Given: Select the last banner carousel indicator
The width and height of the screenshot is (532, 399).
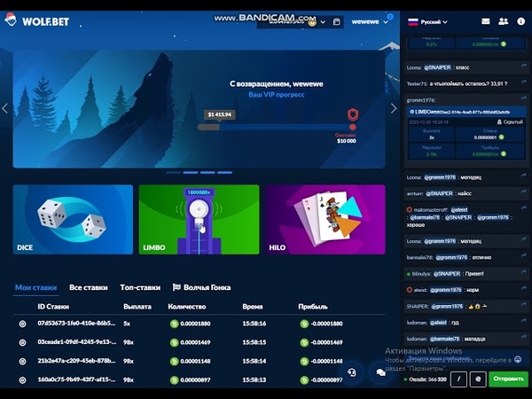Looking at the screenshot, I should 224,172.
